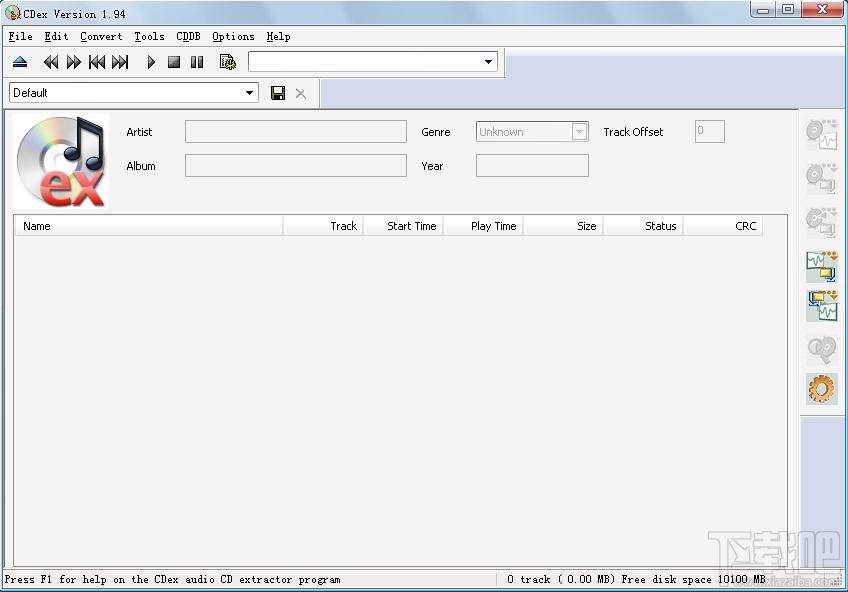Click the rewind button in toolbar
Screen dimensions: 848x592
51,62
